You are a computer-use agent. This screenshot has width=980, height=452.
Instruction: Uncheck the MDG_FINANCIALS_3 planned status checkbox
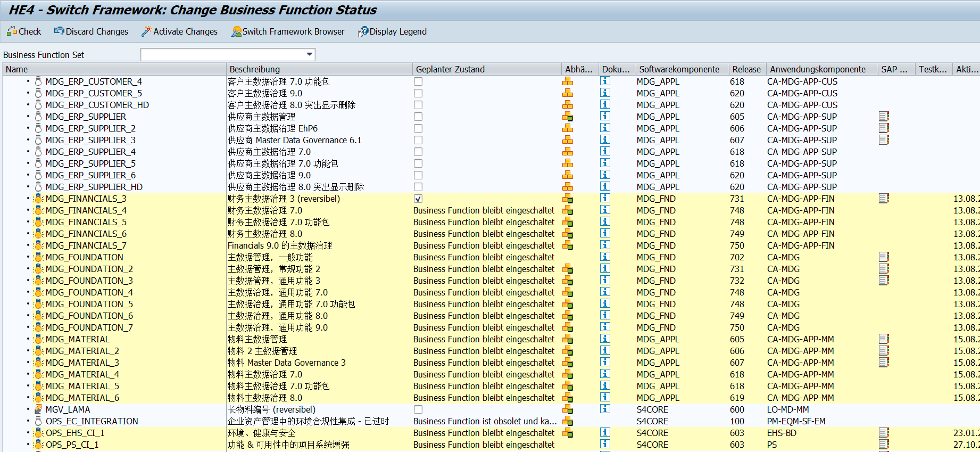pyautogui.click(x=418, y=199)
